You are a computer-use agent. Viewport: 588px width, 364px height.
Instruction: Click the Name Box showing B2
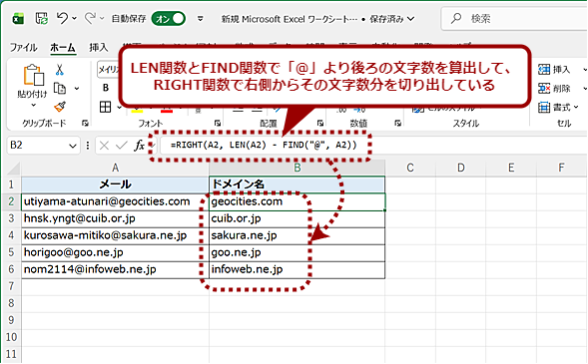[37, 146]
